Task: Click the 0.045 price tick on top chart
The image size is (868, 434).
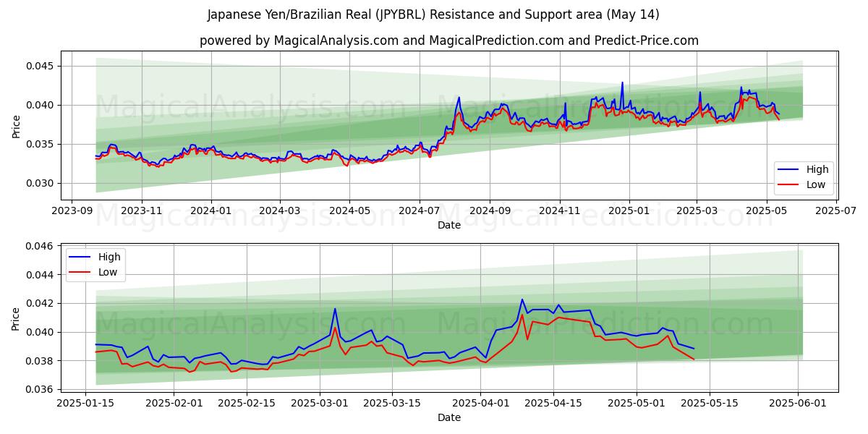Action: pyautogui.click(x=41, y=67)
